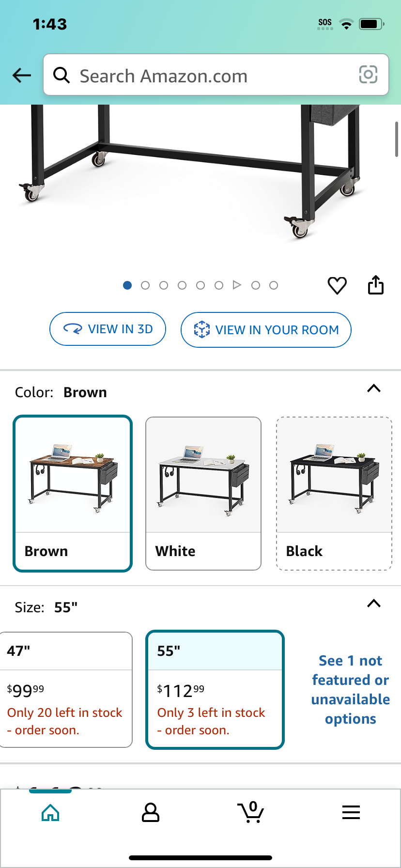The width and height of the screenshot is (401, 868).
Task: Tap the share icon
Action: click(376, 285)
